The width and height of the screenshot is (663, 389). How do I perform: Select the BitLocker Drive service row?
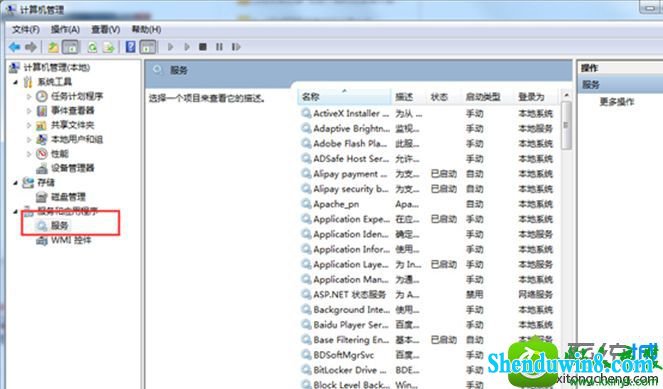point(429,370)
